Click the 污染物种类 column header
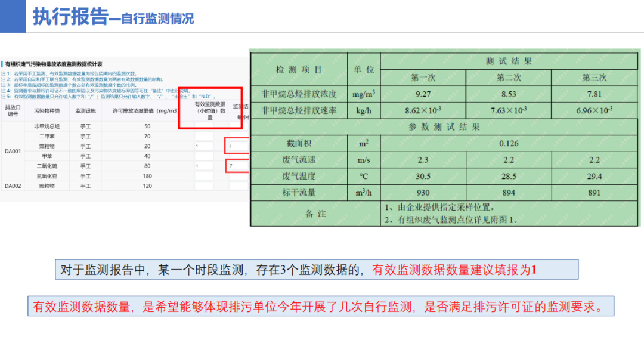The image size is (644, 340). [x=47, y=110]
